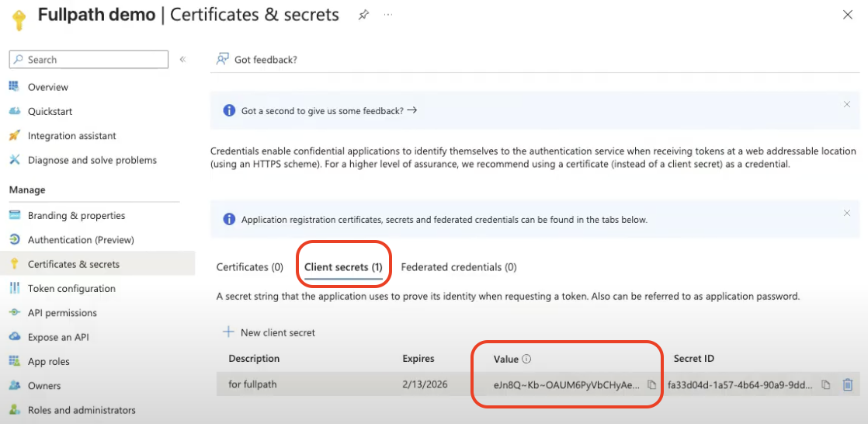Image resolution: width=868 pixels, height=424 pixels.
Task: Collapse the left sidebar navigation menu
Action: coord(182,60)
